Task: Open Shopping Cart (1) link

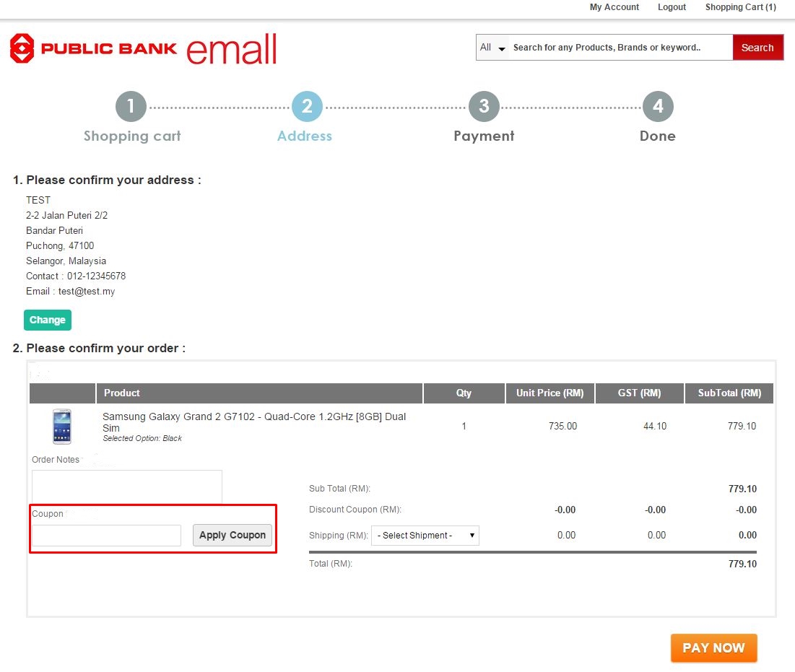Action: 740,7
